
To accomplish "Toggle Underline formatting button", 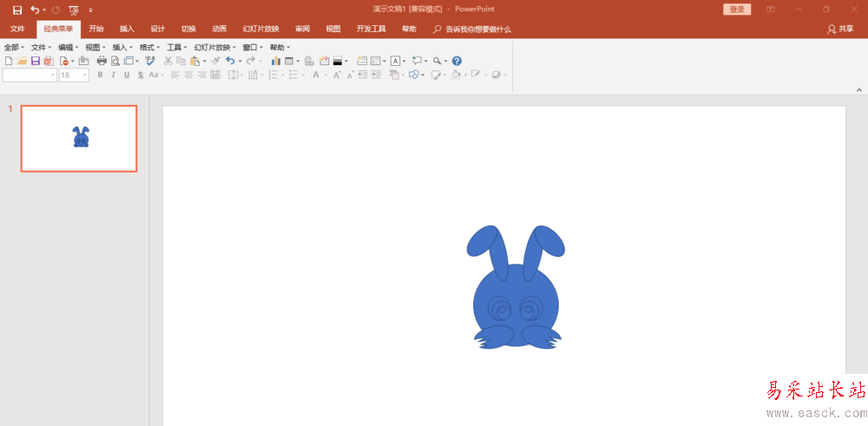I will pos(127,75).
